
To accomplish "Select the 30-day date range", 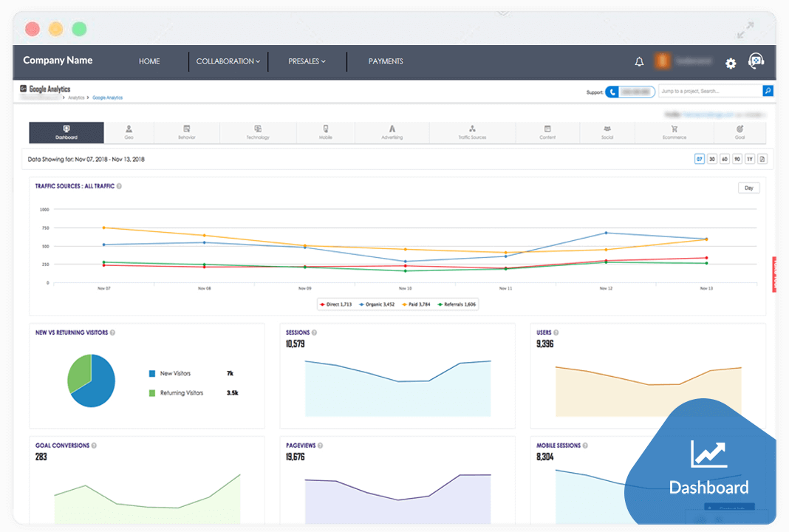I will 711,158.
